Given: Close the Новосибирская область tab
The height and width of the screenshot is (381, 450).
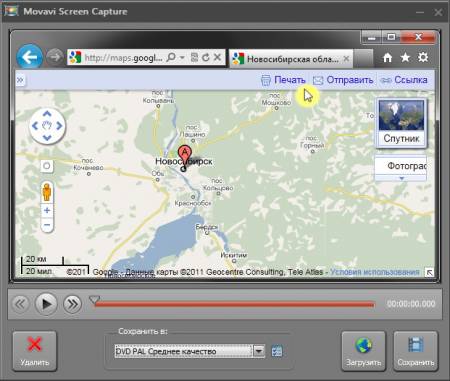Looking at the screenshot, I should (x=346, y=59).
